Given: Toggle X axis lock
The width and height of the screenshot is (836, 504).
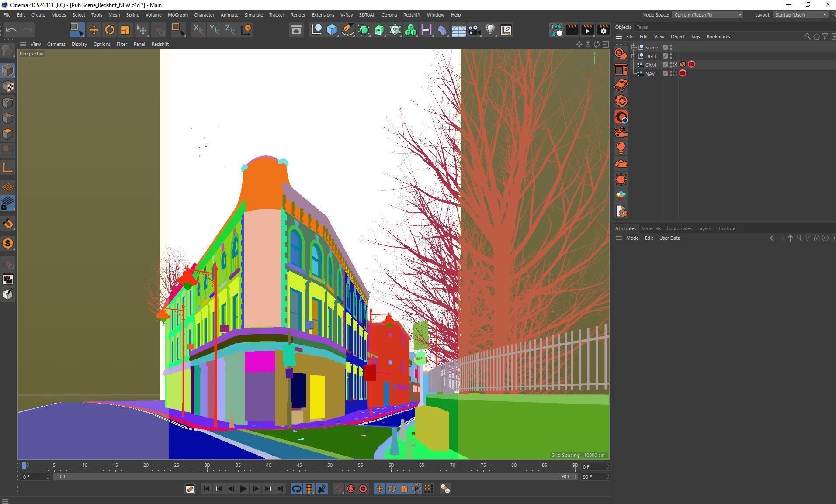Looking at the screenshot, I should click(x=198, y=30).
